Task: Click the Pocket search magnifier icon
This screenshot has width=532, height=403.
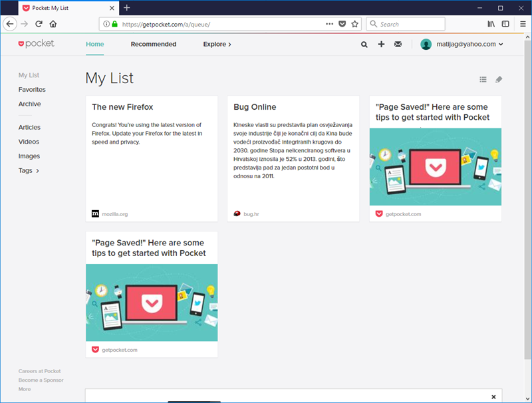Action: pyautogui.click(x=364, y=45)
